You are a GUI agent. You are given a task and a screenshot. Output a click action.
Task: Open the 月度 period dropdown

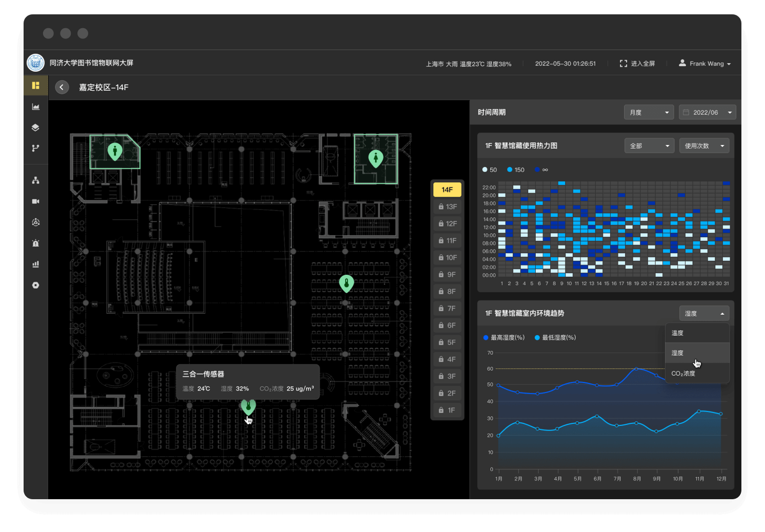coord(649,112)
